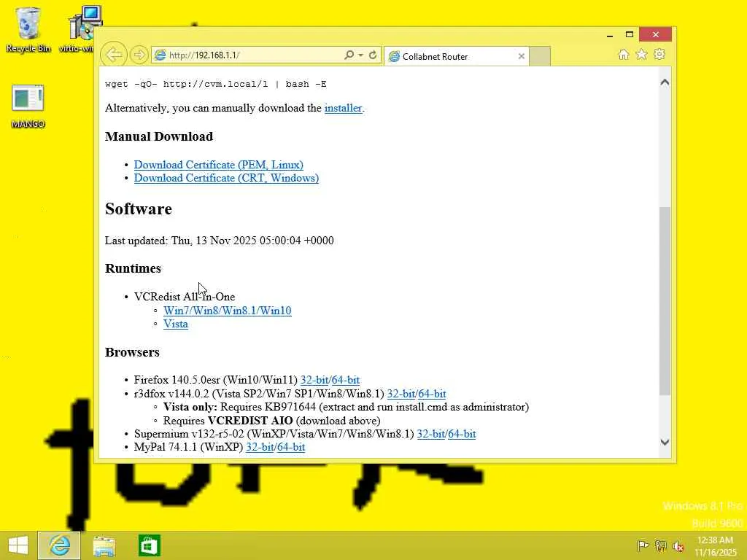Download MyPal 74.1.1 64-bit
This screenshot has width=747, height=560.
click(291, 447)
